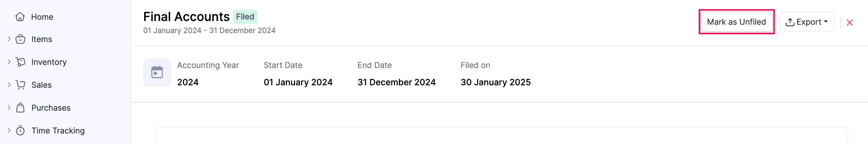Select the Time Tracking menu label
Screen dimensions: 868x144
[58, 130]
